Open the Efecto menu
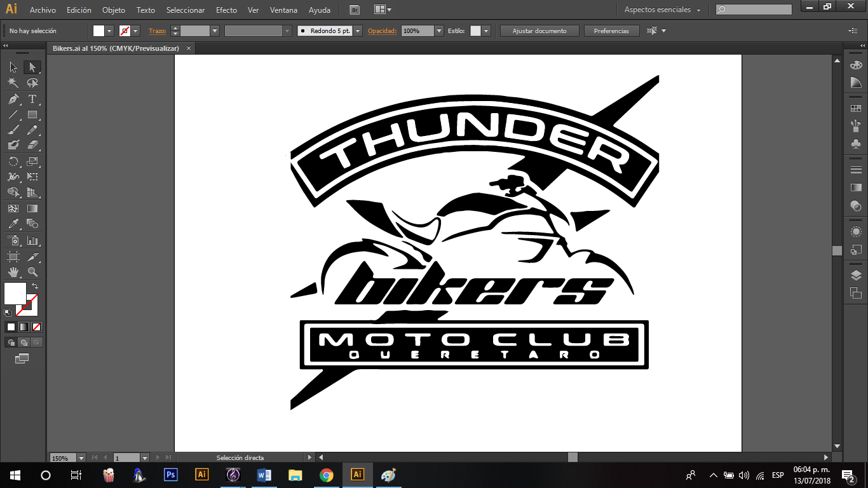 [226, 10]
